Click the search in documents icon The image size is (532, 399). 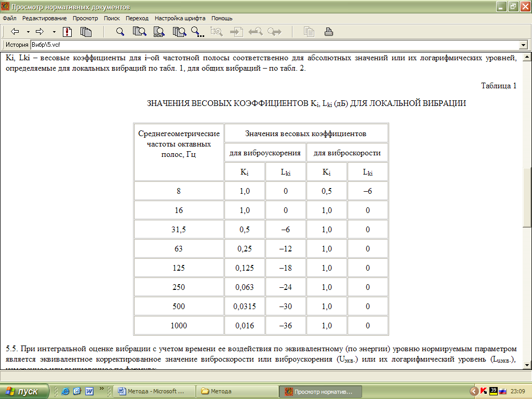(x=139, y=32)
